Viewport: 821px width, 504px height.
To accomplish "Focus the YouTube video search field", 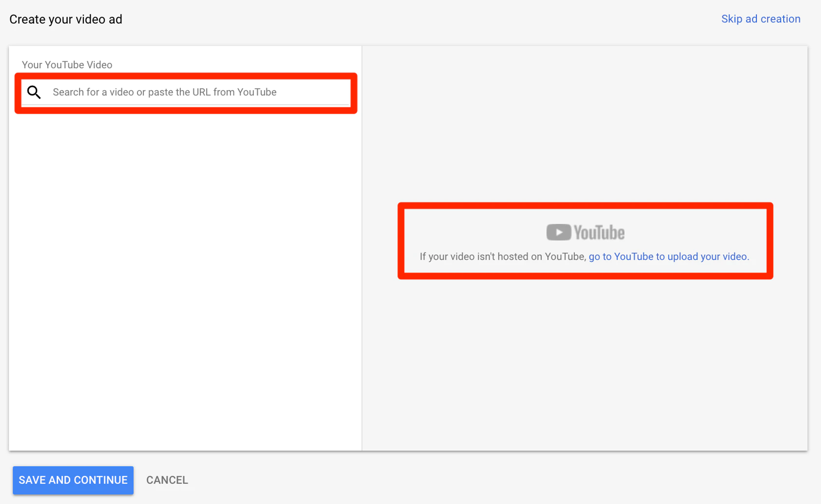I will (x=200, y=92).
